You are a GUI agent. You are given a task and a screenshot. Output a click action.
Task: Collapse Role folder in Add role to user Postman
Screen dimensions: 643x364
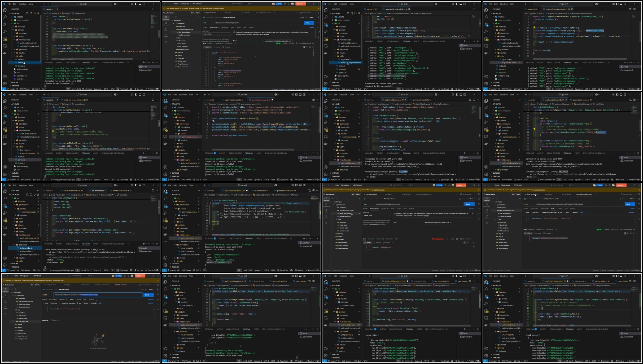coord(13,310)
